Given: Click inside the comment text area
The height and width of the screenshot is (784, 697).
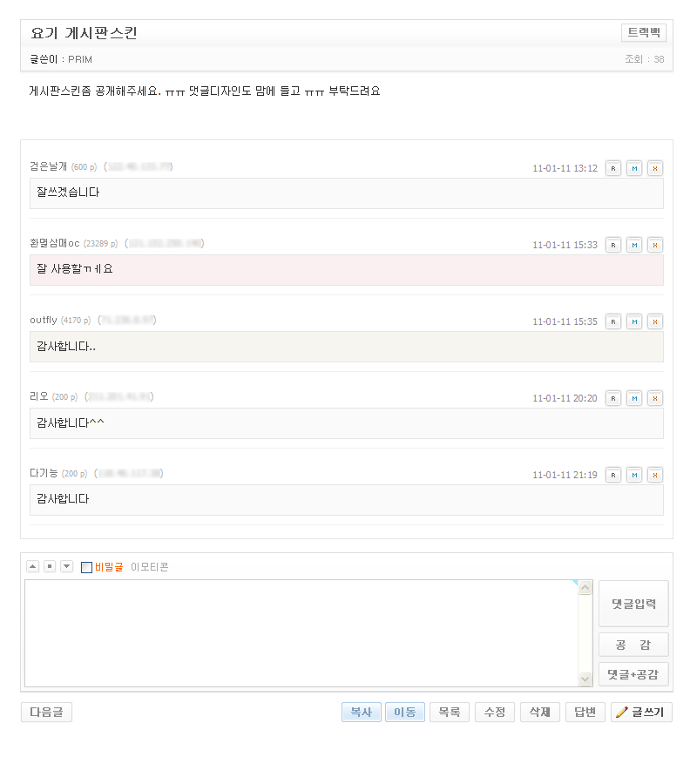Looking at the screenshot, I should coord(301,633).
